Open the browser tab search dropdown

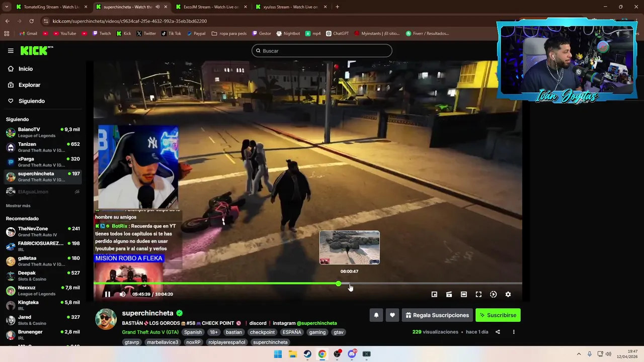tap(7, 7)
